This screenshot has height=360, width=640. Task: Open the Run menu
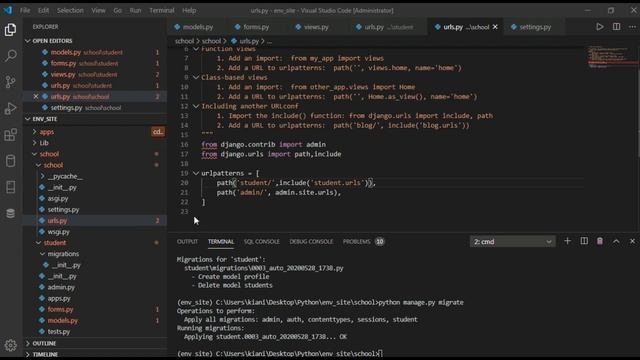[x=136, y=10]
